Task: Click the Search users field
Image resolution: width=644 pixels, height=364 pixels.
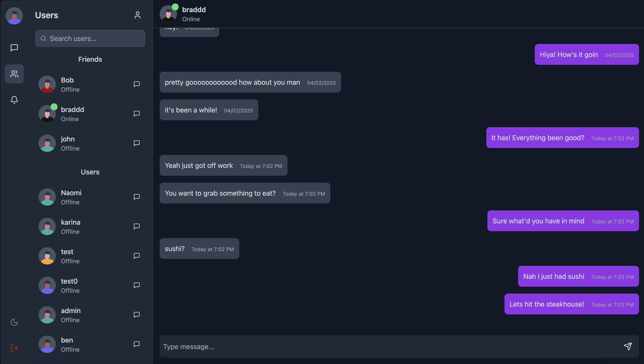Action: pos(90,39)
